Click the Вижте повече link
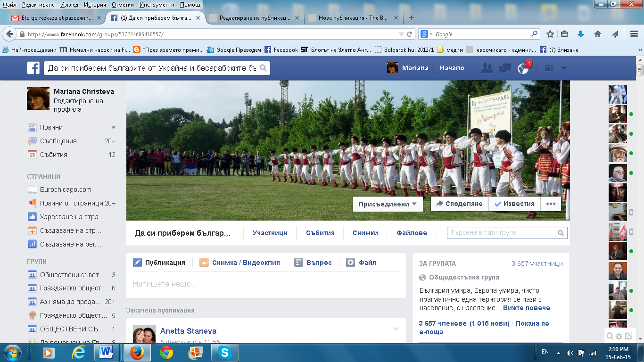The width and height of the screenshot is (644, 362). point(526,308)
